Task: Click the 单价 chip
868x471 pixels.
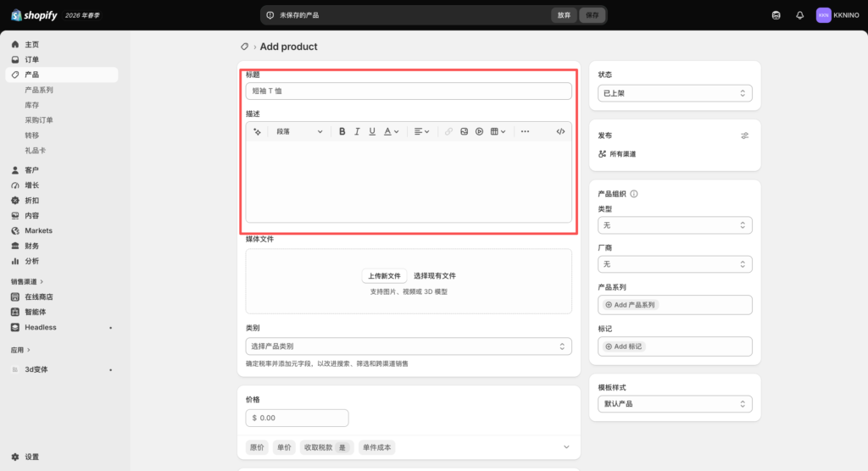Action: 284,448
